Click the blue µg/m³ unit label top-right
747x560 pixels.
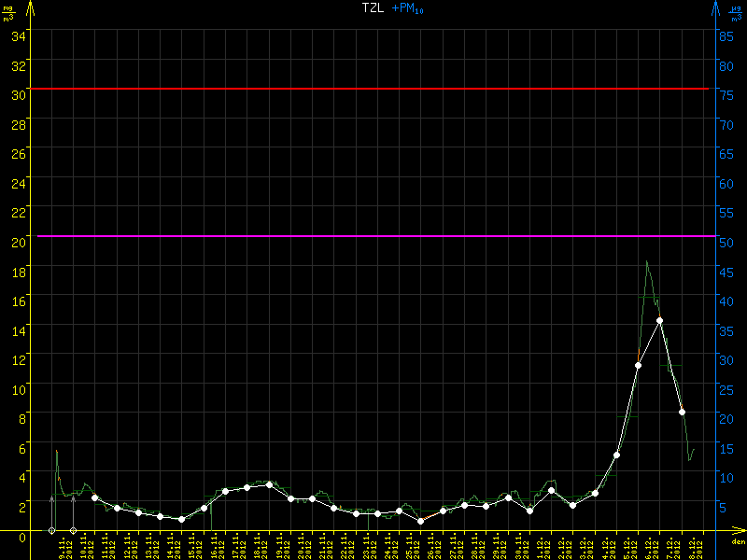point(738,13)
